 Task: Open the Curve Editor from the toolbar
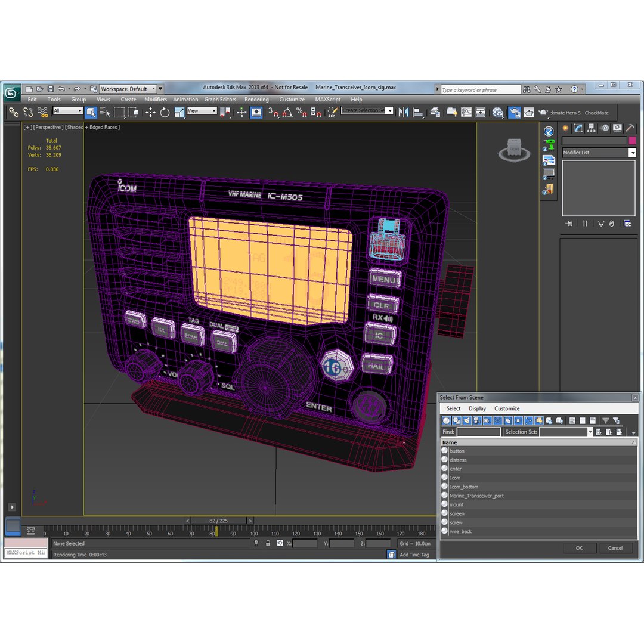tap(466, 112)
